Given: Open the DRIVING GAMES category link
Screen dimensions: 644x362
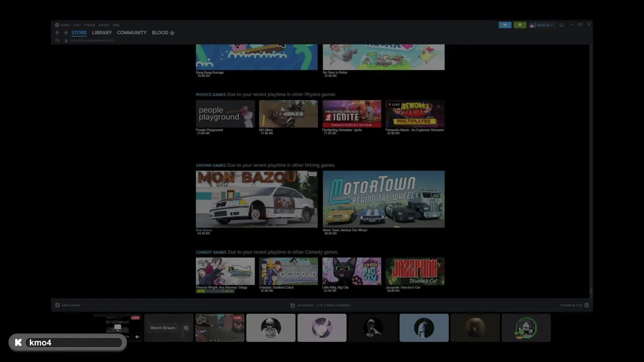Looking at the screenshot, I should [211, 165].
